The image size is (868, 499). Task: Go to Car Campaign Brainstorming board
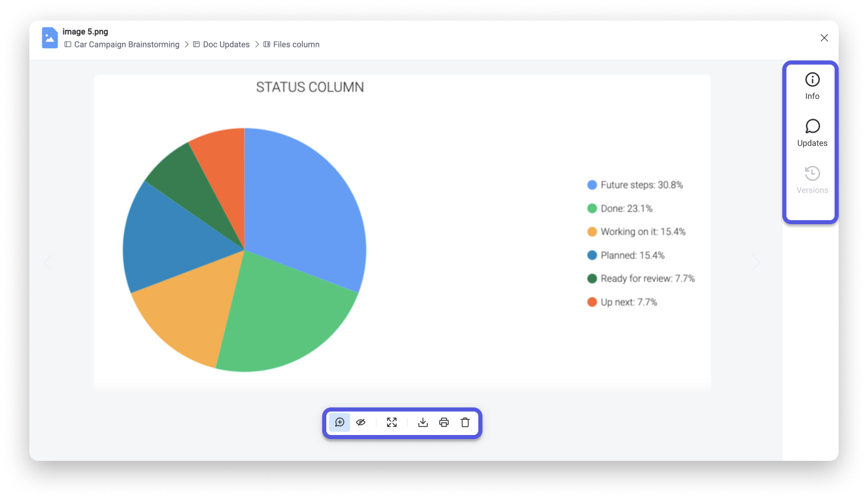point(122,45)
